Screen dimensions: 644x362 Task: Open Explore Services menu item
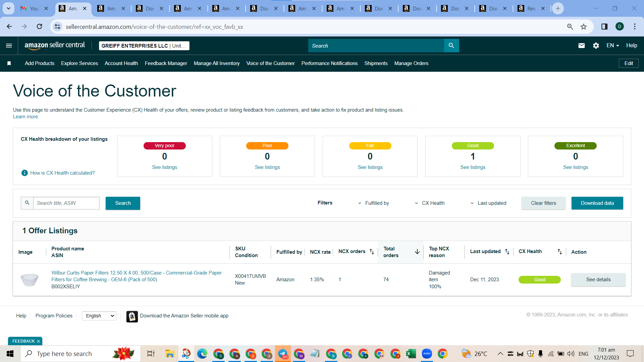79,63
